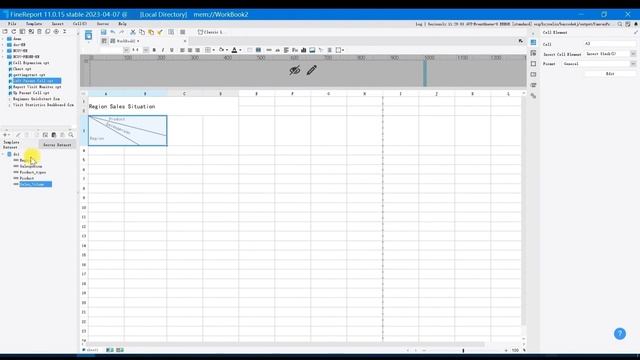
Task: Click the dataset preview icon
Action: coord(45,135)
